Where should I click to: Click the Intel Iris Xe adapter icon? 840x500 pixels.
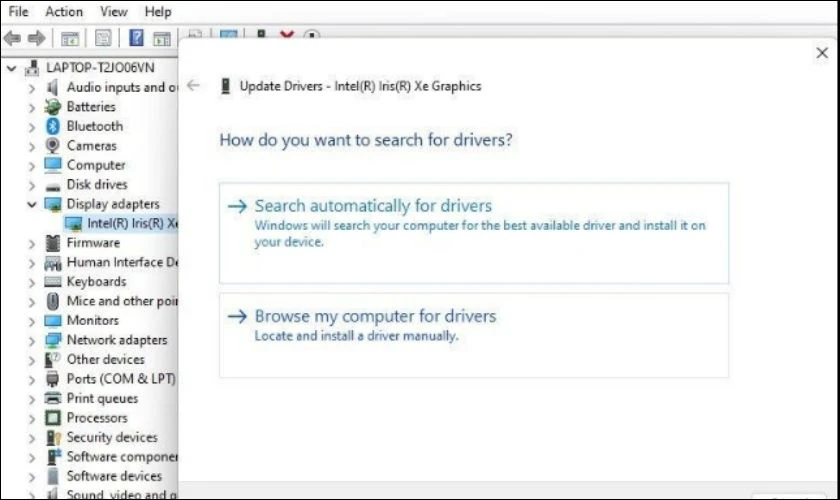tap(73, 223)
